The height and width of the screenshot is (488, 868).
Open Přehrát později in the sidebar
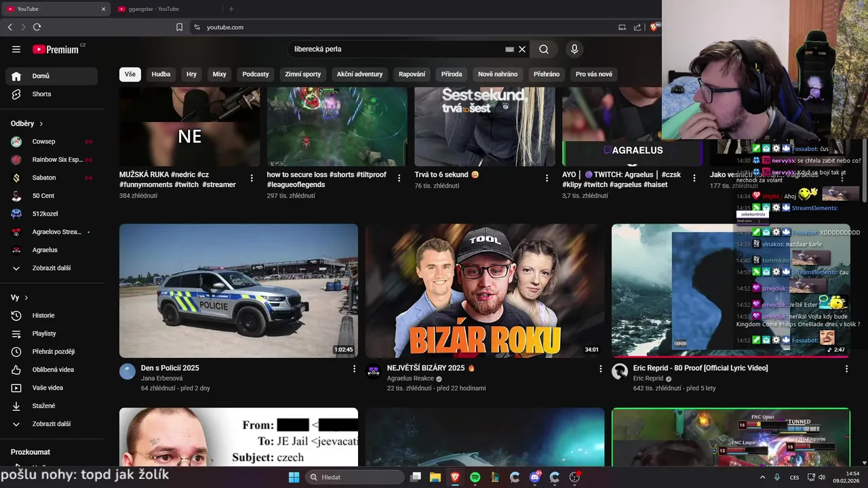pos(52,352)
